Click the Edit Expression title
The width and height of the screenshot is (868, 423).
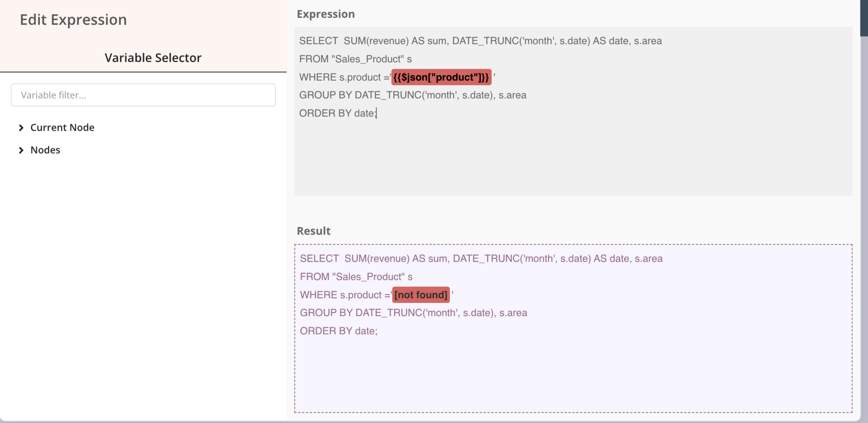(x=73, y=20)
